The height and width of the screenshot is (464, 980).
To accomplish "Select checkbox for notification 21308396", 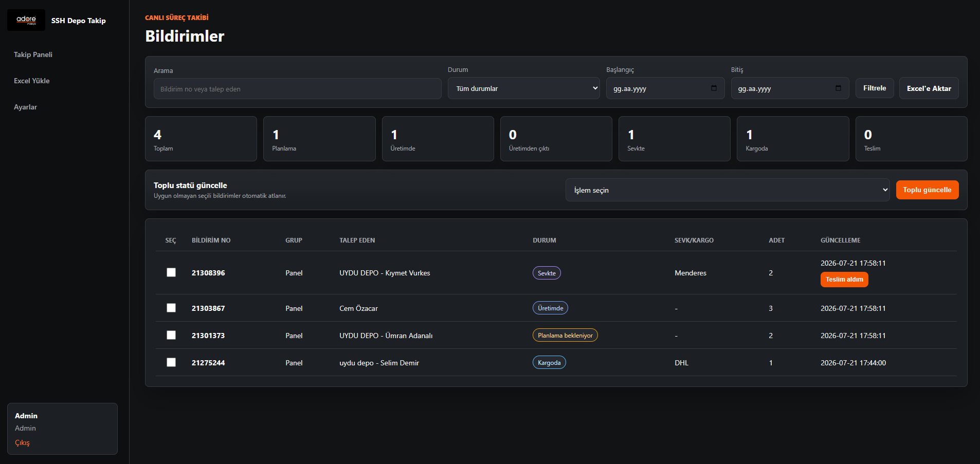I will 171,272.
